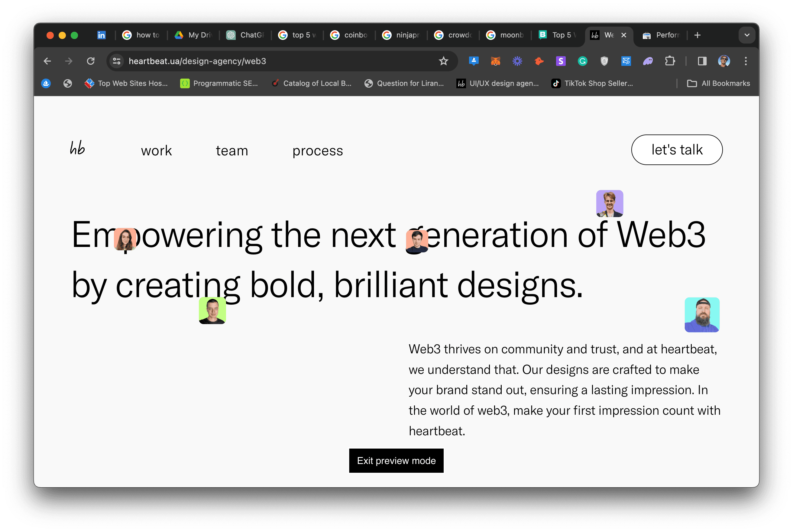Click the woman's avatar on 'Empowering'
Image resolution: width=793 pixels, height=532 pixels.
125,239
